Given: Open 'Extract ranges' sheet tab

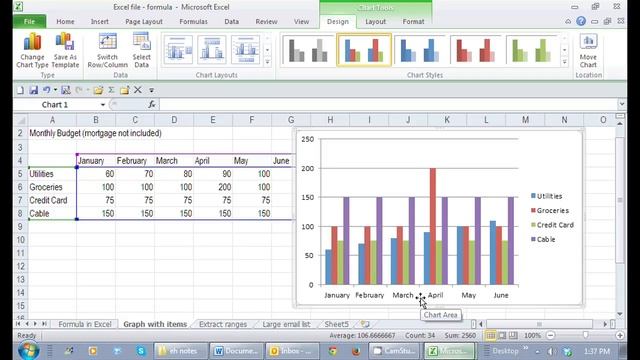Looking at the screenshot, I should pos(223,324).
